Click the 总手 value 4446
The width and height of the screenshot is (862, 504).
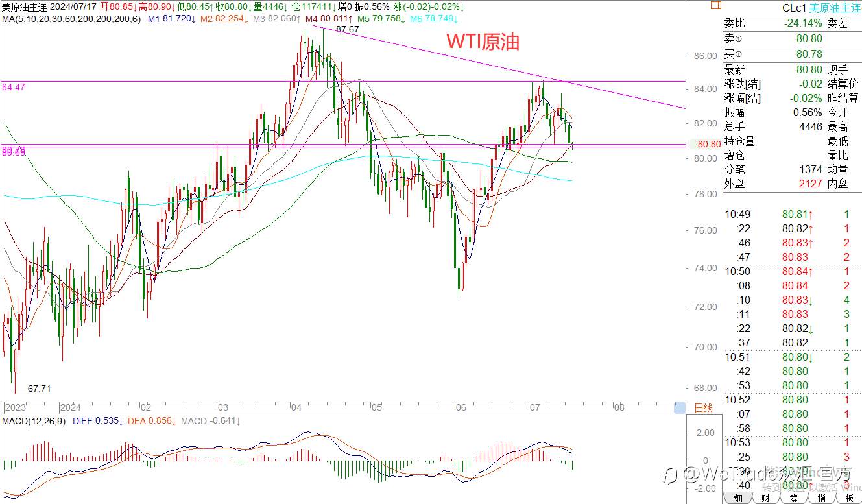[811, 126]
